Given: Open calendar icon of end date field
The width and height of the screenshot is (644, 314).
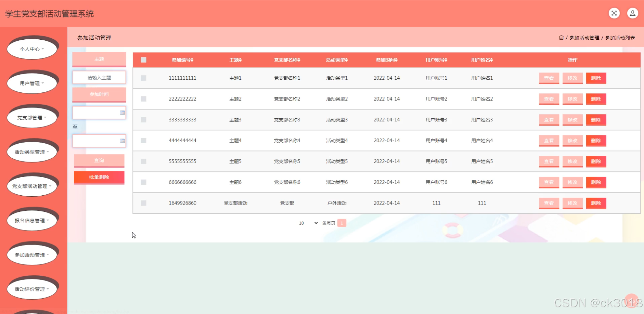Looking at the screenshot, I should click(x=123, y=141).
